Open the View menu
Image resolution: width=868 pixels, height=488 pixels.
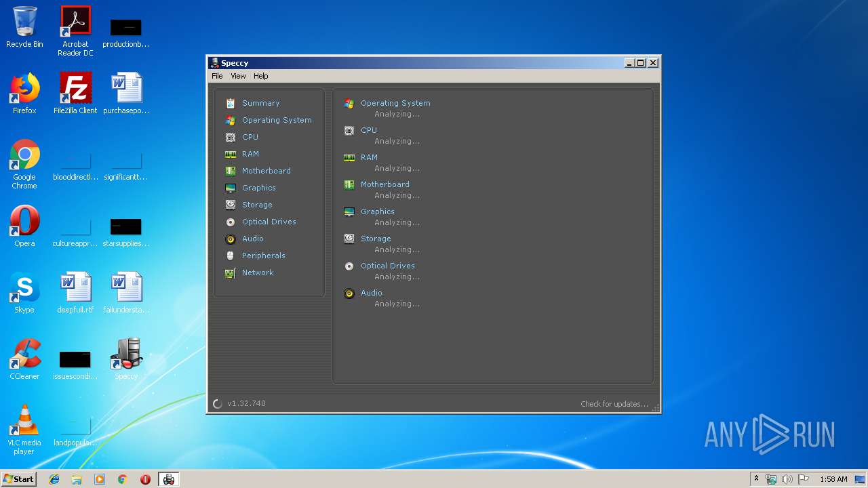pos(238,76)
